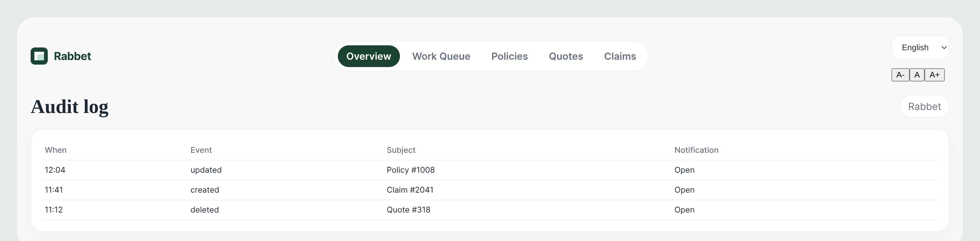Image resolution: width=980 pixels, height=241 pixels.
Task: Click the Rabbet pill button beside Audit log
Action: [x=925, y=107]
